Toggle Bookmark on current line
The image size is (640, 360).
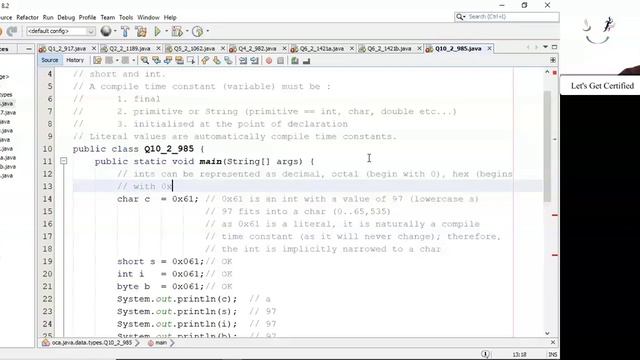click(x=228, y=60)
